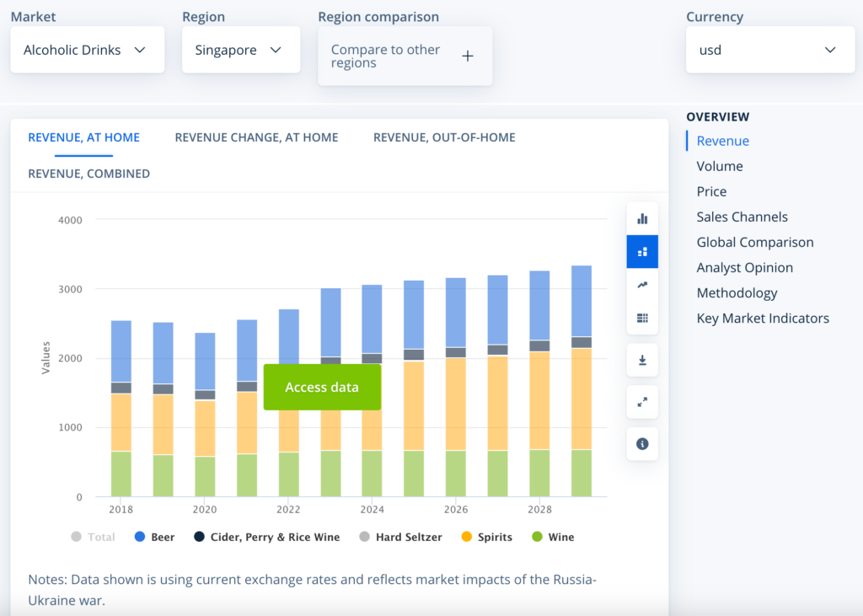Image resolution: width=863 pixels, height=616 pixels.
Task: Switch to line chart view icon
Action: (x=642, y=285)
